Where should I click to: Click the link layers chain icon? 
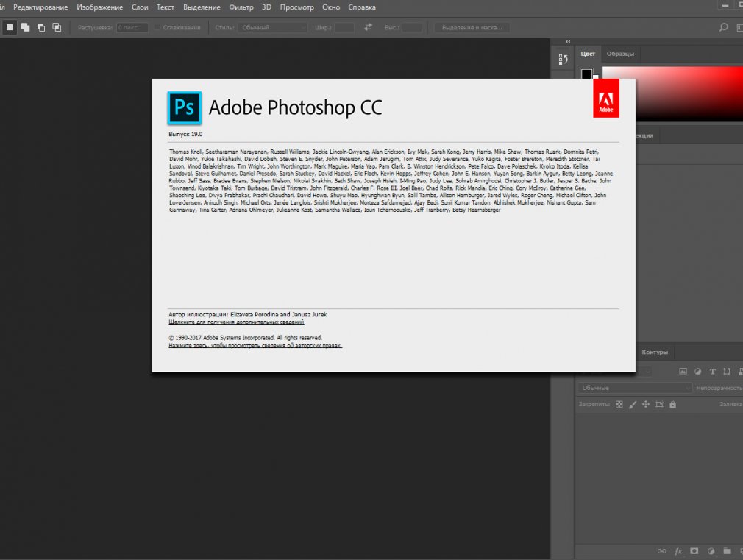[662, 551]
